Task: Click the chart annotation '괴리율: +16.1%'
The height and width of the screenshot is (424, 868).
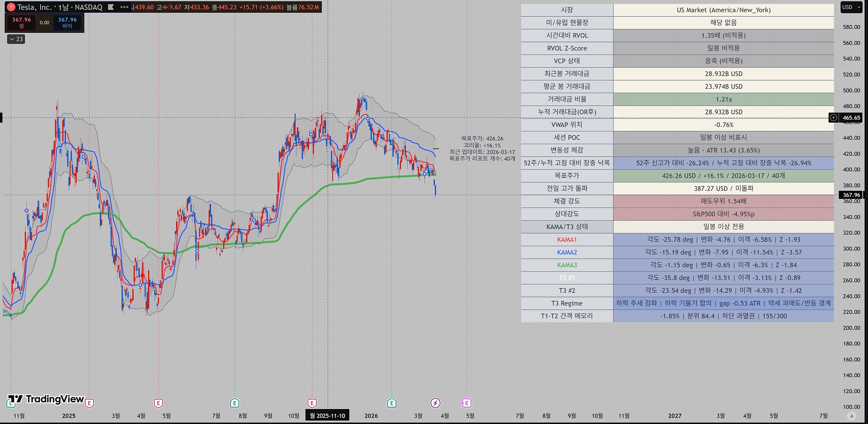Action: coord(482,145)
